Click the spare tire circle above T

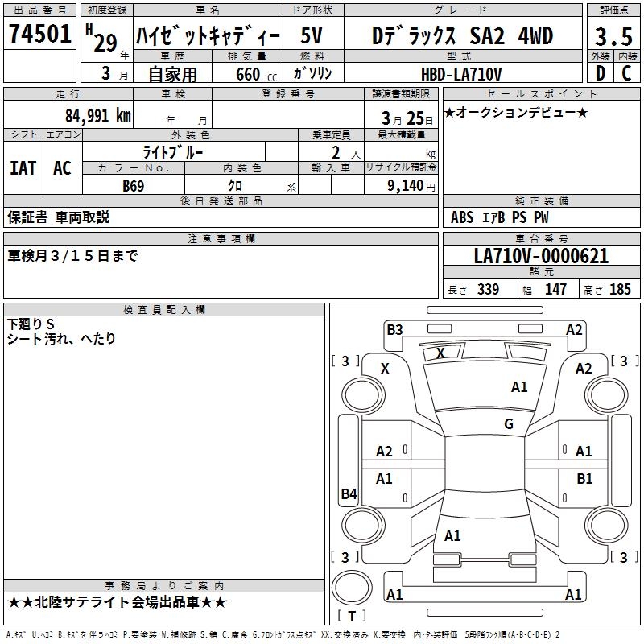pos(352,588)
